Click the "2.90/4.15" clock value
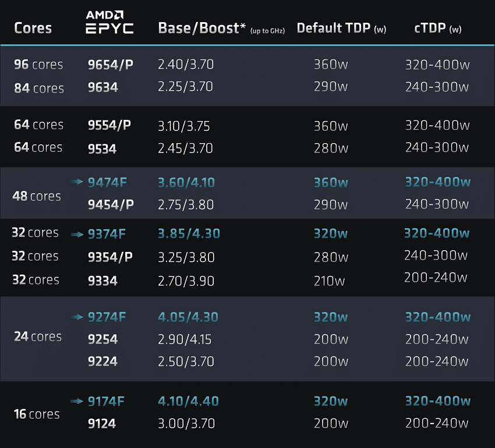 tap(185, 339)
